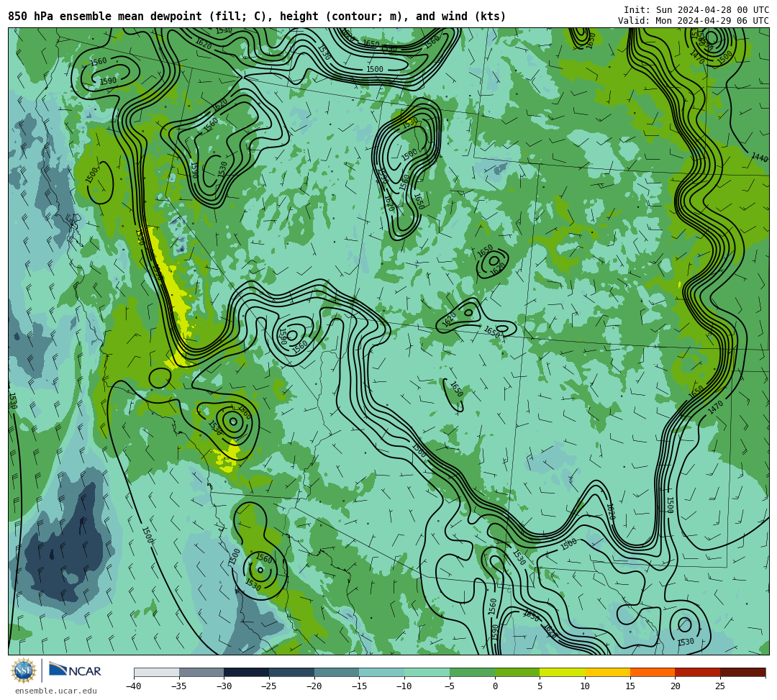The image size is (777, 700).
Task: Click the 1440 height contour label
Action: [x=760, y=158]
